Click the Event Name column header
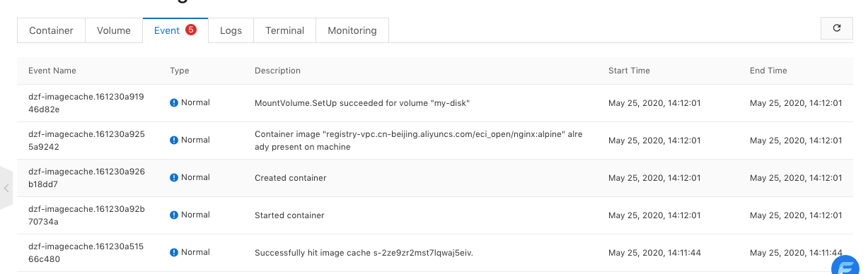The width and height of the screenshot is (868, 274). [x=52, y=71]
